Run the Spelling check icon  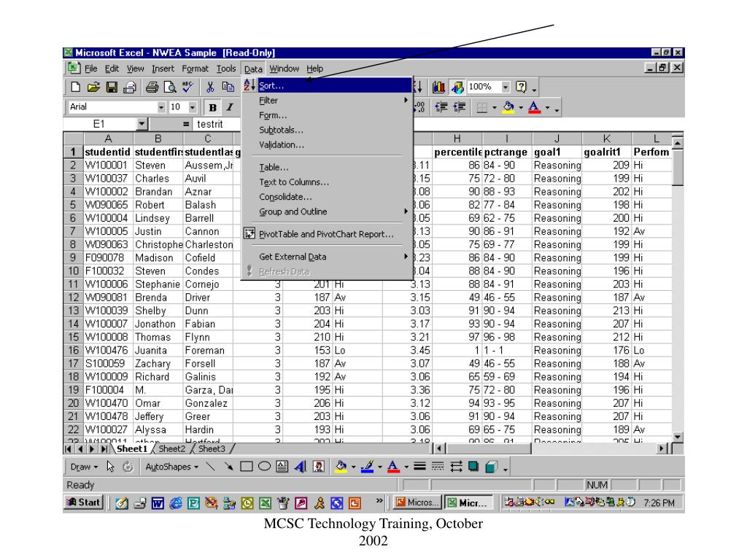187,87
